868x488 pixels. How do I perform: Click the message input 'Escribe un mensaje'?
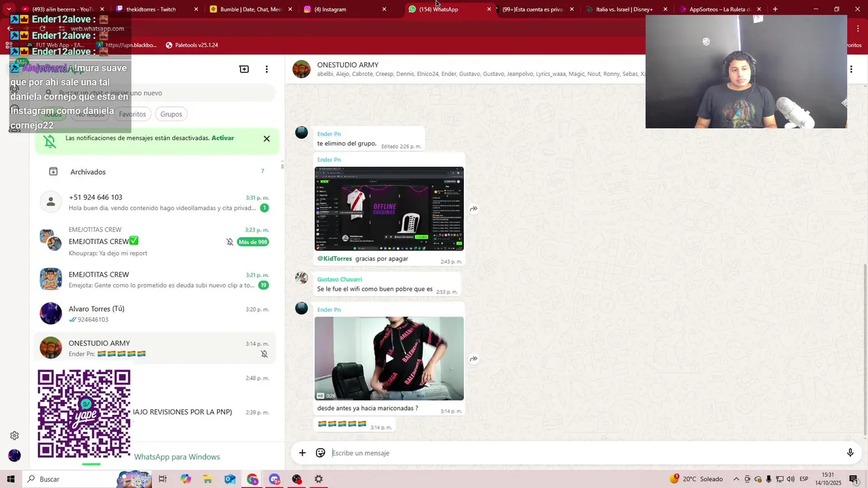[583, 453]
